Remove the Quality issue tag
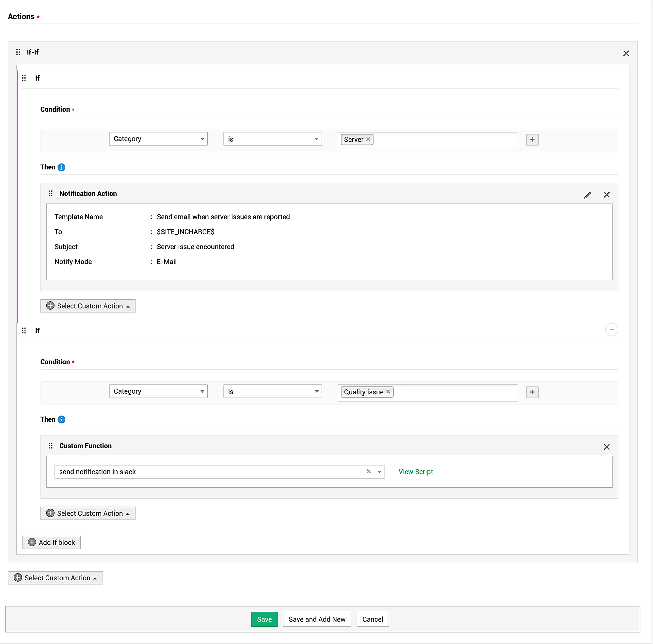 pyautogui.click(x=388, y=392)
